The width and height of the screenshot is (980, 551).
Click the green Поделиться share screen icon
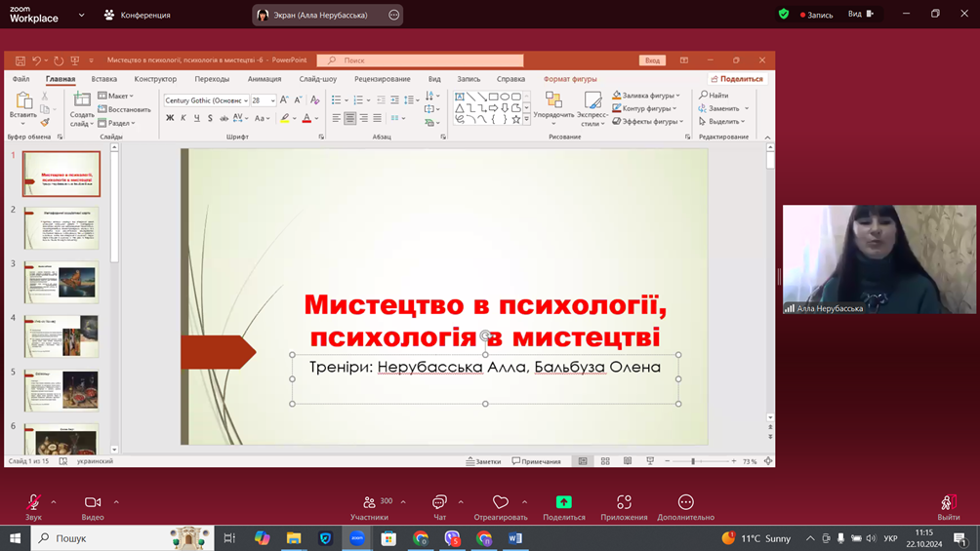point(563,501)
